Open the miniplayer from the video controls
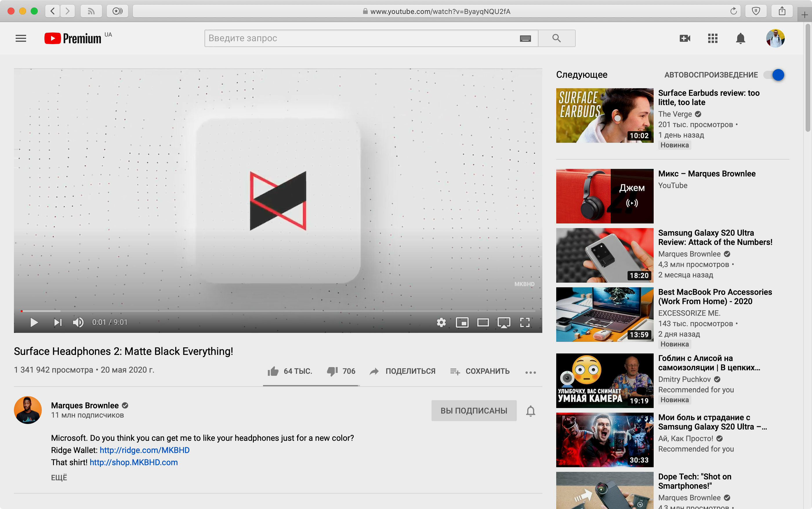Viewport: 812px width, 509px height. click(x=462, y=322)
